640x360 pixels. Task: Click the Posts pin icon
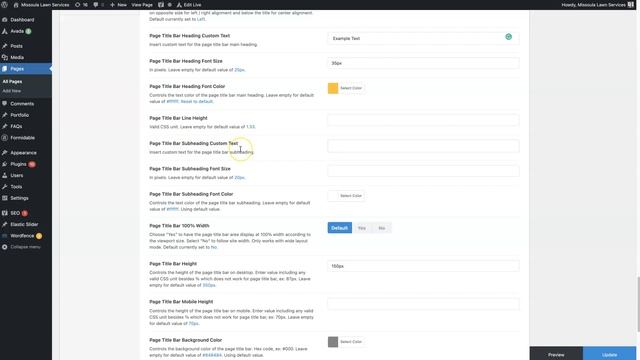4,46
